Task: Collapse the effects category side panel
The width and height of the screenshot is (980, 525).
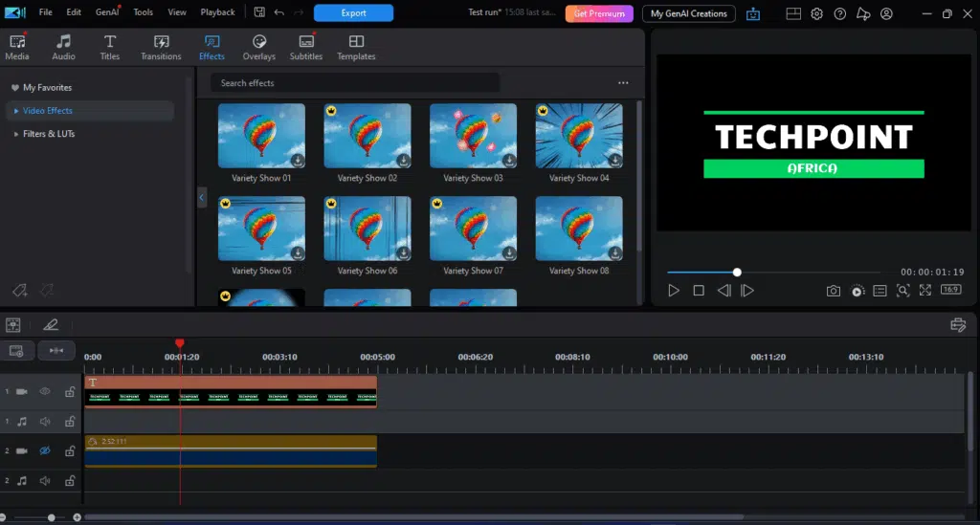Action: [x=201, y=197]
